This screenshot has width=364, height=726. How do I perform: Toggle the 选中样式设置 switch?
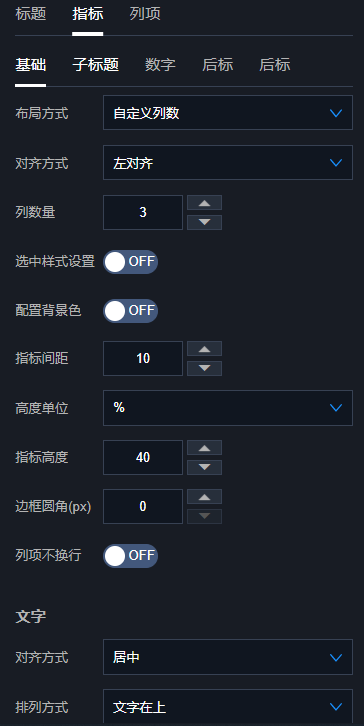pyautogui.click(x=131, y=262)
